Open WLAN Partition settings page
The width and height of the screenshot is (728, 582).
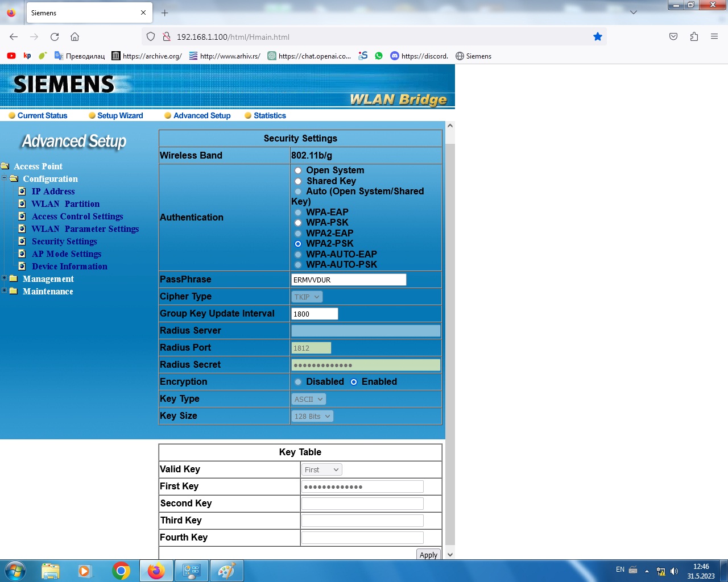(x=65, y=204)
